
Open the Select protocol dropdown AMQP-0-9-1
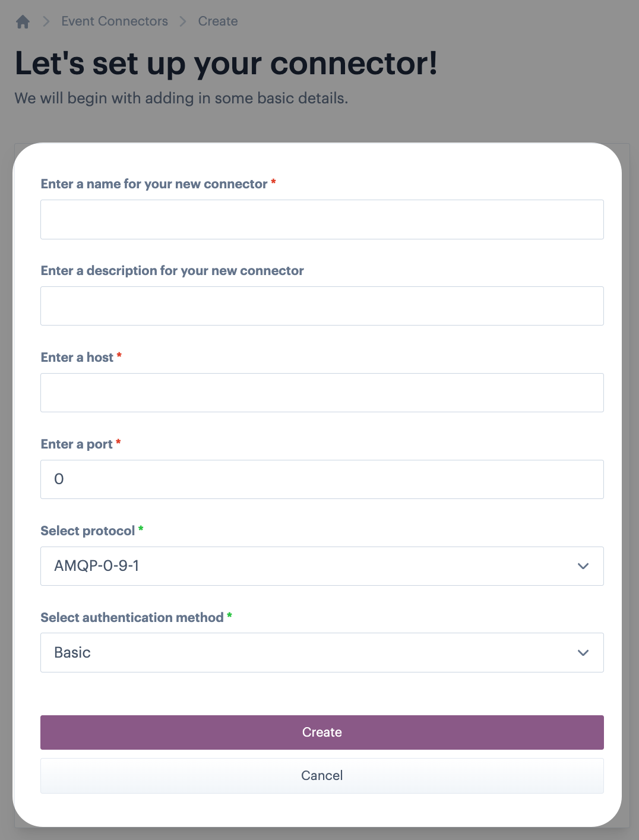(x=322, y=566)
